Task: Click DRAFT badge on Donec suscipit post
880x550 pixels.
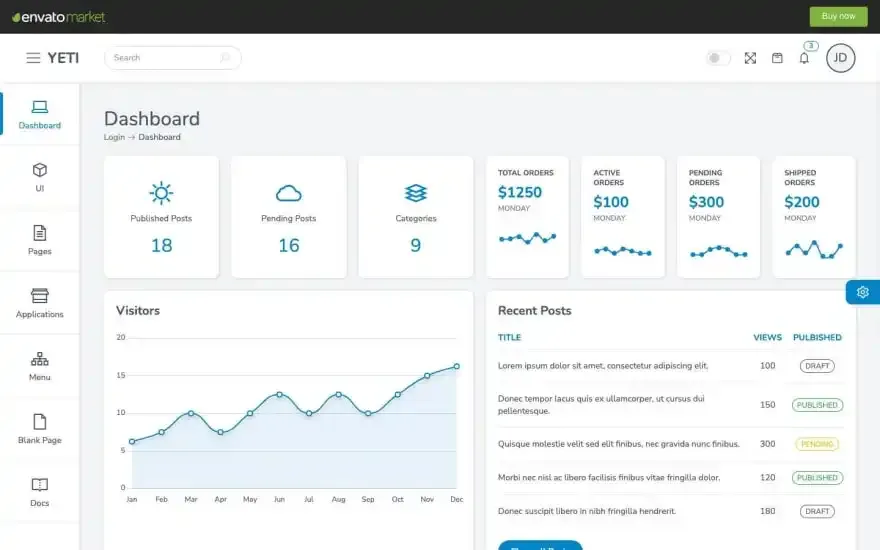Action: pos(817,511)
